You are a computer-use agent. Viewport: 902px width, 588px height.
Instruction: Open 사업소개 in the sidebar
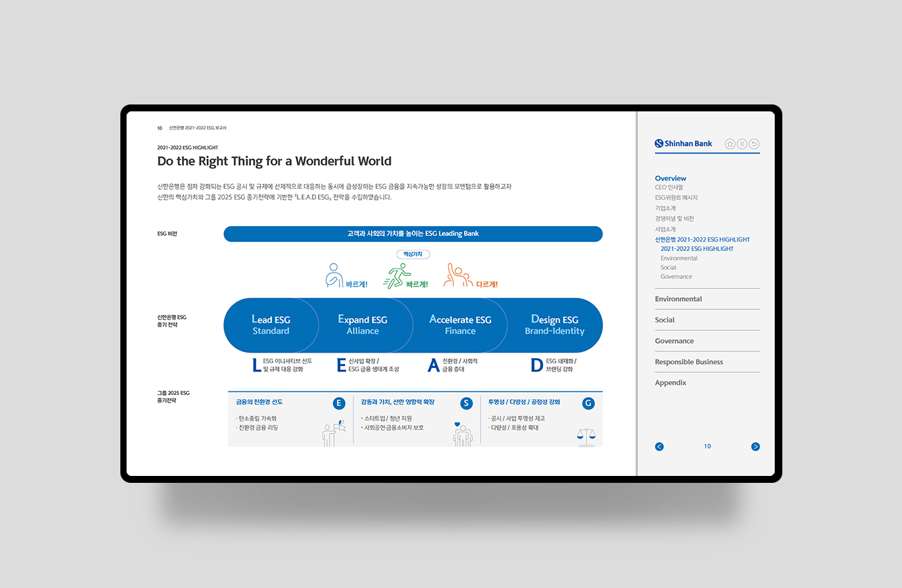[665, 229]
